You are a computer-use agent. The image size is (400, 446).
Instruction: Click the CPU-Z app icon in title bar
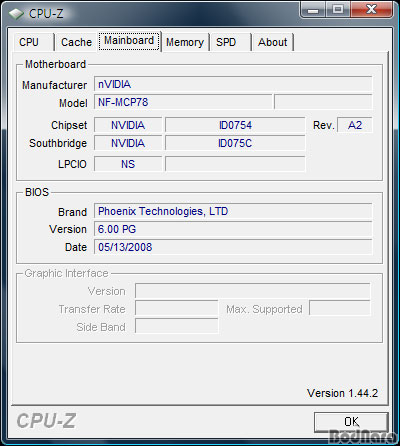(16, 14)
